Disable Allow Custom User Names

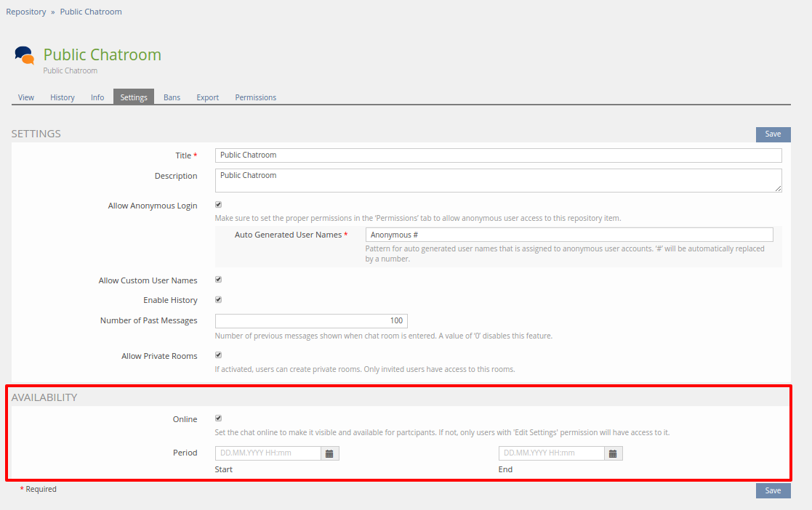click(x=218, y=280)
